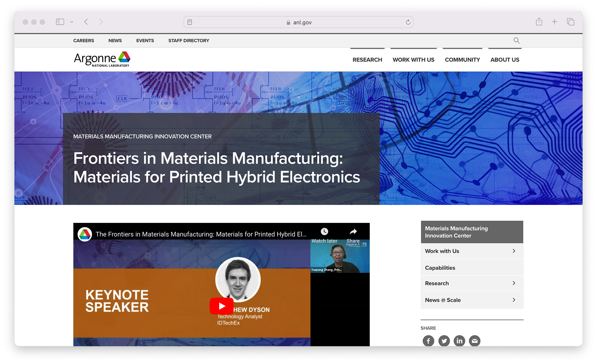Share page on Twitter
The height and width of the screenshot is (364, 597).
tap(444, 341)
